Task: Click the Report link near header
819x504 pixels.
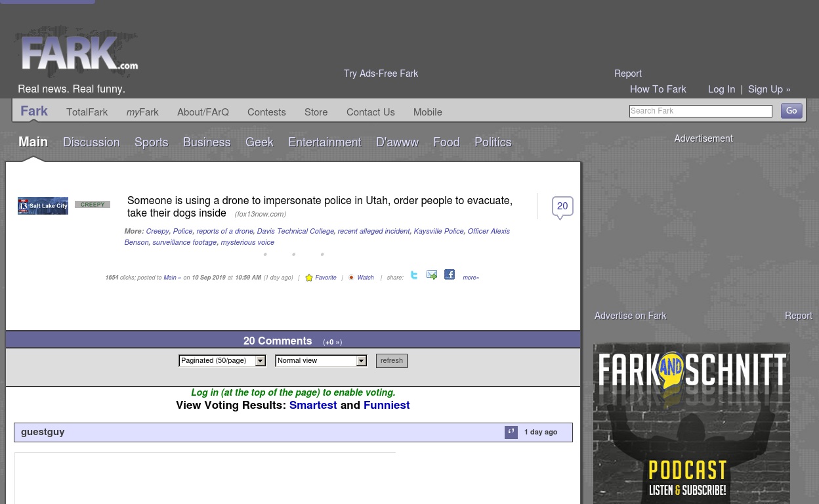Action: point(628,73)
